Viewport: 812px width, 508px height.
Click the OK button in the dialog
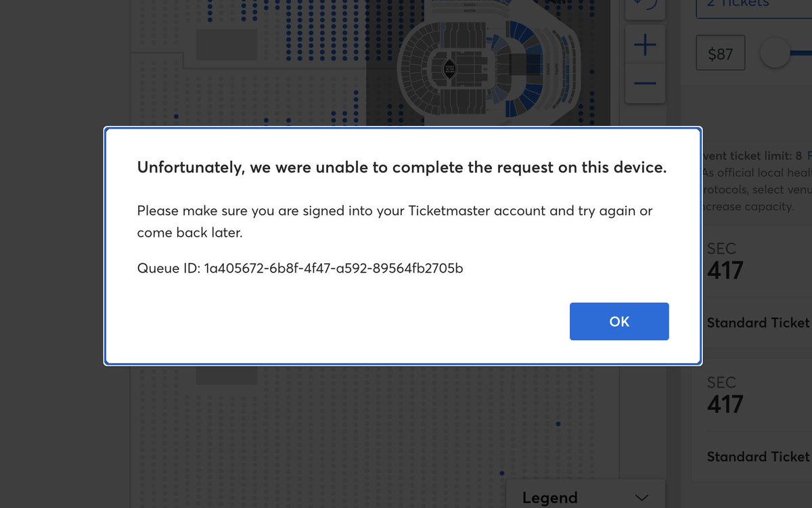pos(619,321)
